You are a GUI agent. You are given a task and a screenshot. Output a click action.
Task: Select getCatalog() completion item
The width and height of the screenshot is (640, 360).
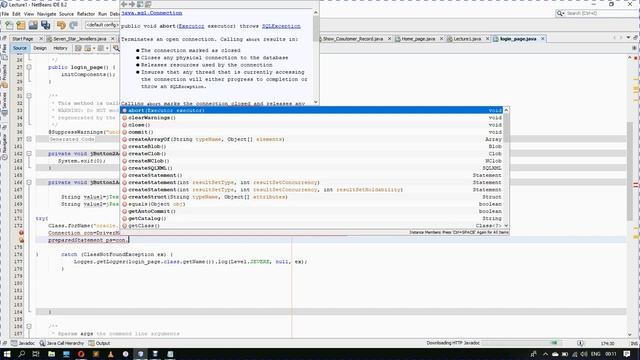point(312,219)
